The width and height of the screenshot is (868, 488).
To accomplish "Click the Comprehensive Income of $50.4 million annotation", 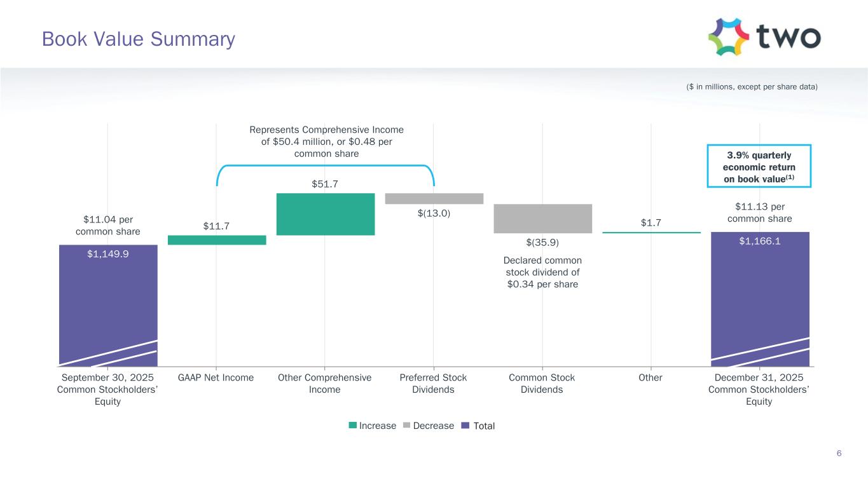I will tap(326, 142).
